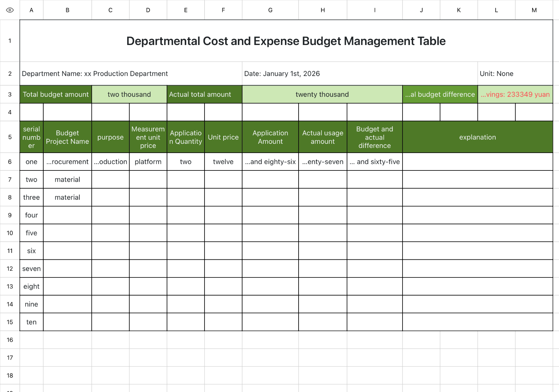
Task: Select the 'Budget and actual difference' header cell
Action: tap(375, 137)
